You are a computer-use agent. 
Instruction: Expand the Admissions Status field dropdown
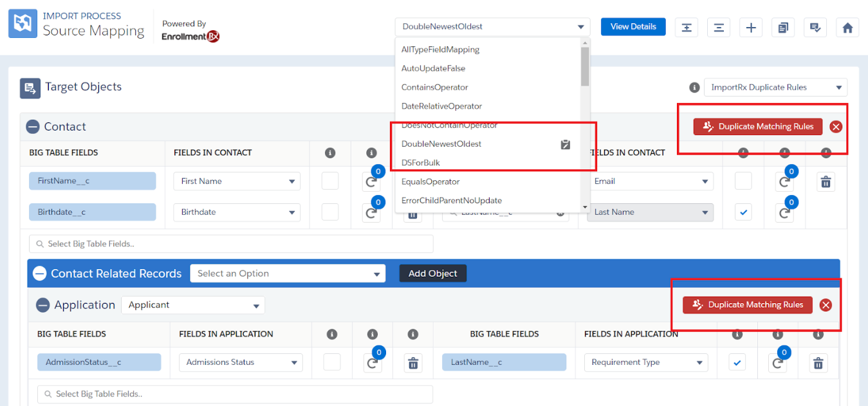pyautogui.click(x=241, y=362)
